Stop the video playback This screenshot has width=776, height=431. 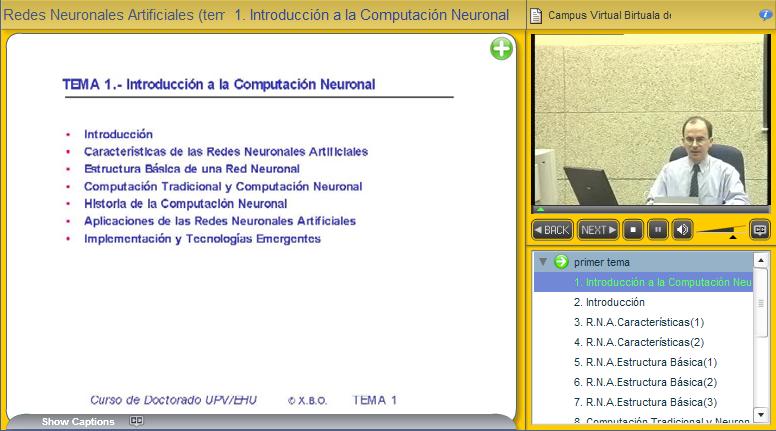633,229
